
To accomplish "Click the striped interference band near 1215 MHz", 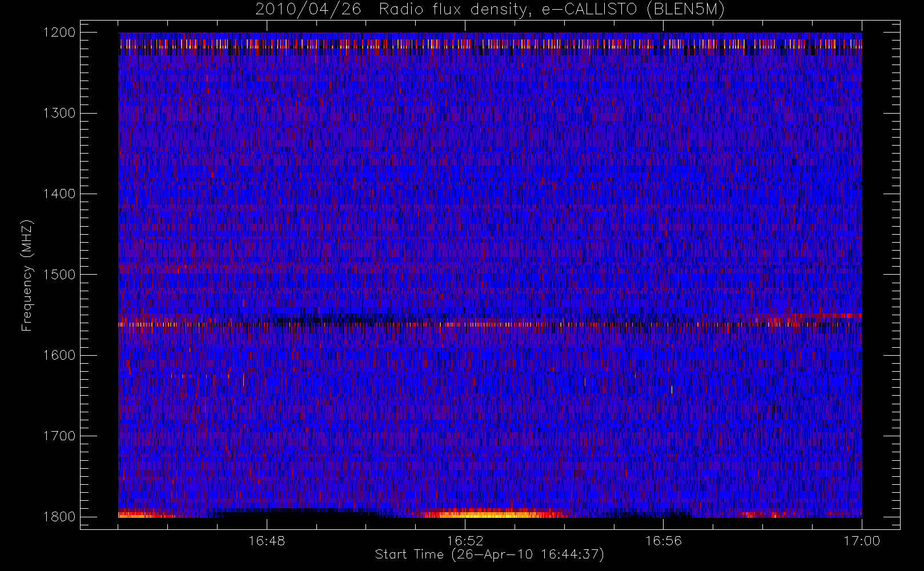I will coord(490,44).
